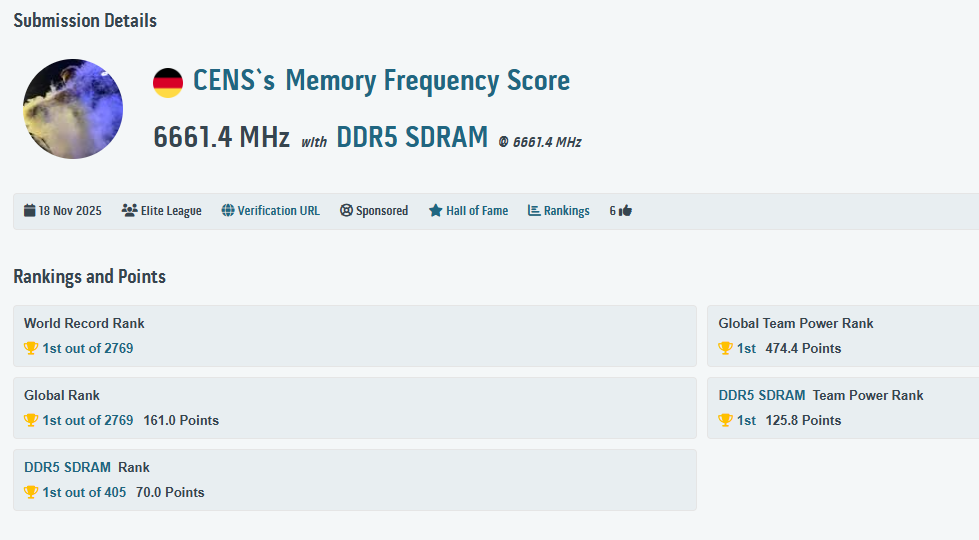Open the Verification URL link
Image resolution: width=979 pixels, height=540 pixels.
[278, 211]
